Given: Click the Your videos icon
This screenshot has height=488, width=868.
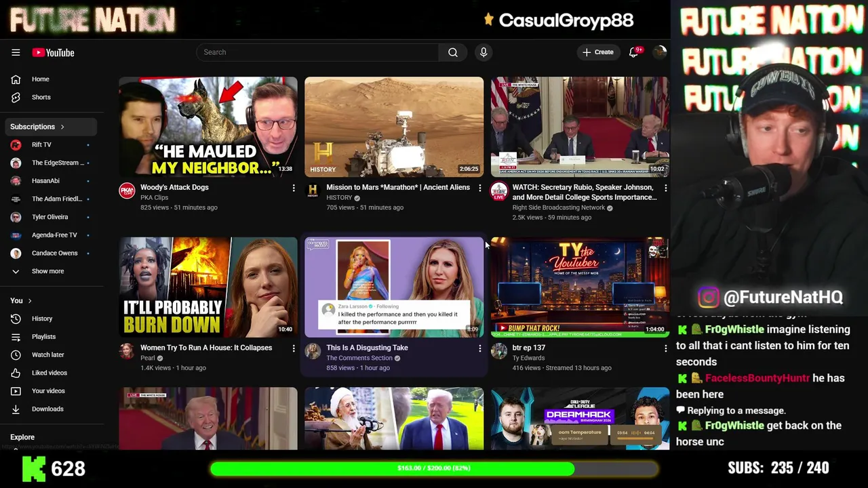Looking at the screenshot, I should [16, 391].
